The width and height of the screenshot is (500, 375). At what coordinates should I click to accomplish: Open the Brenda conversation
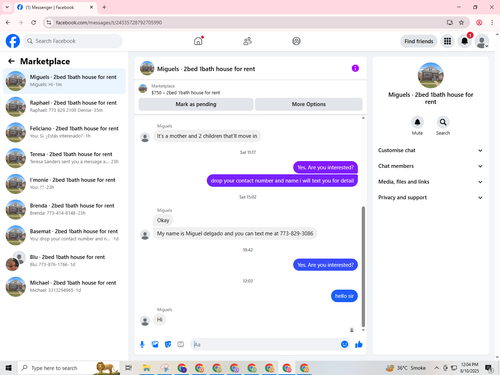(64, 209)
